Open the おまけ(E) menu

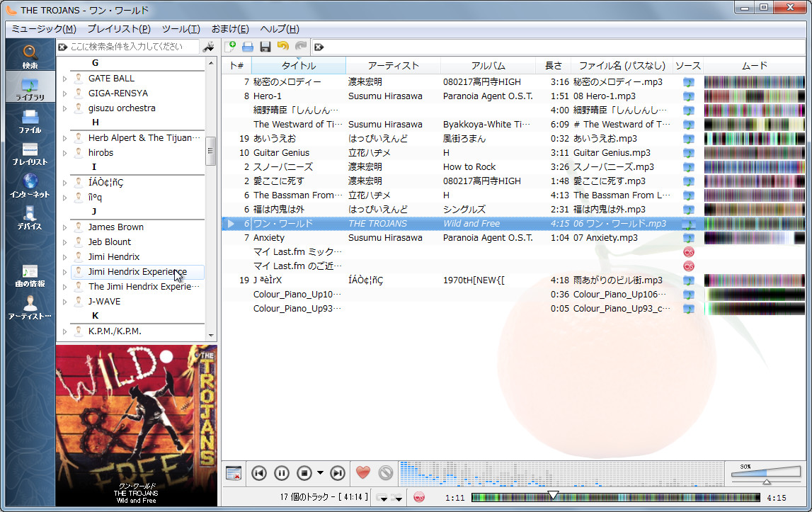point(230,29)
